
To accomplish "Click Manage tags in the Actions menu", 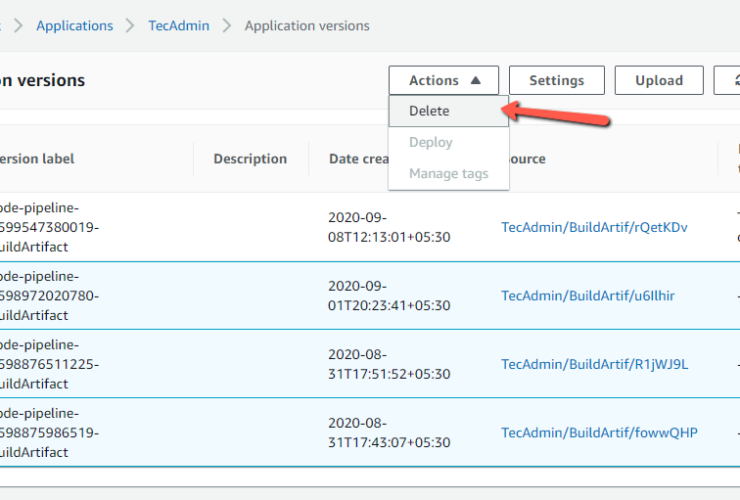I will [x=448, y=174].
